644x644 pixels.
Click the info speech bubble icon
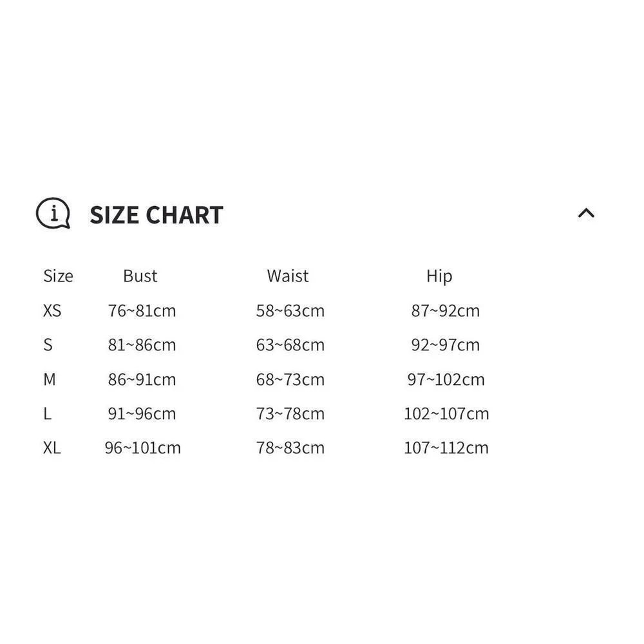52,213
